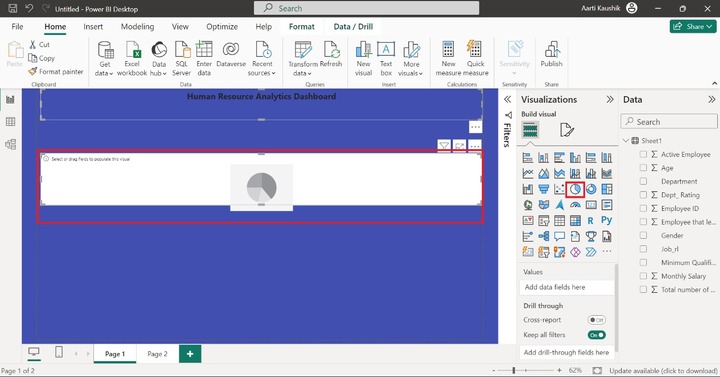Click the Data pane search field

coord(669,122)
